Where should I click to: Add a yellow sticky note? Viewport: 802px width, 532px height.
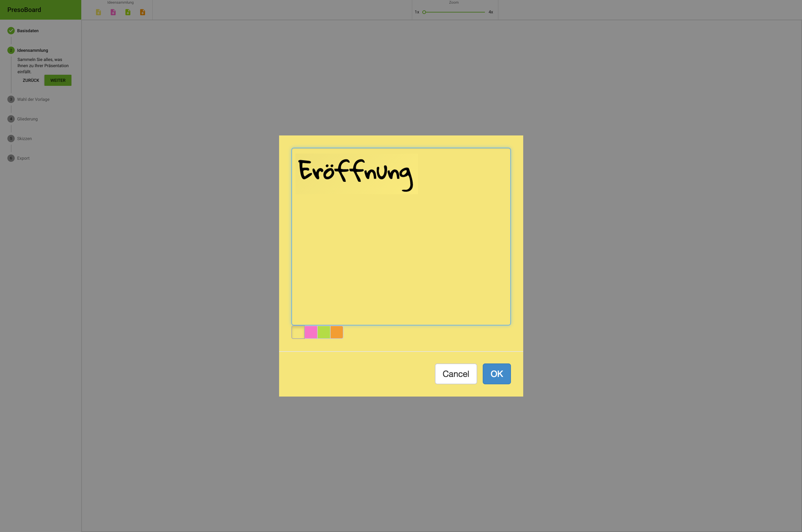(x=98, y=12)
